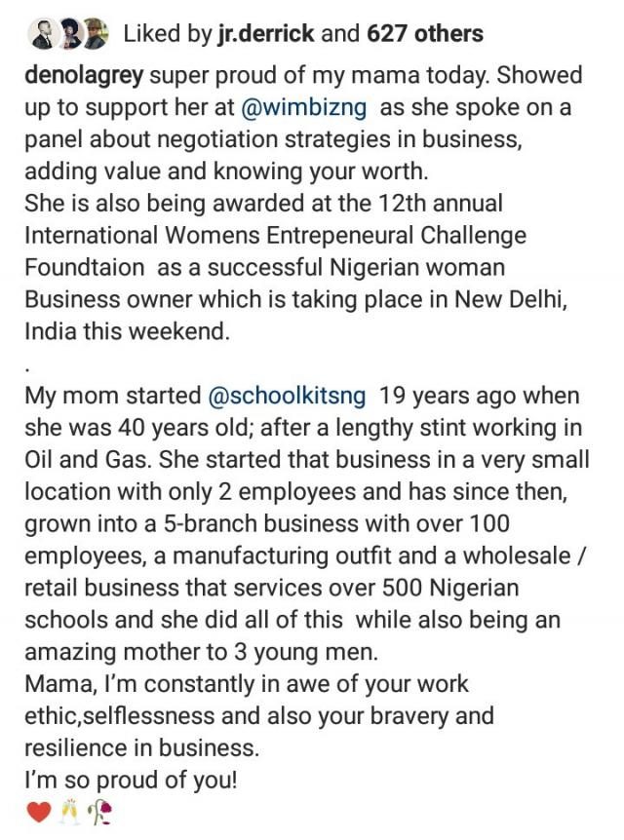The image size is (624, 840).
Task: Tap the middle liker avatar with afro hair
Action: point(68,34)
